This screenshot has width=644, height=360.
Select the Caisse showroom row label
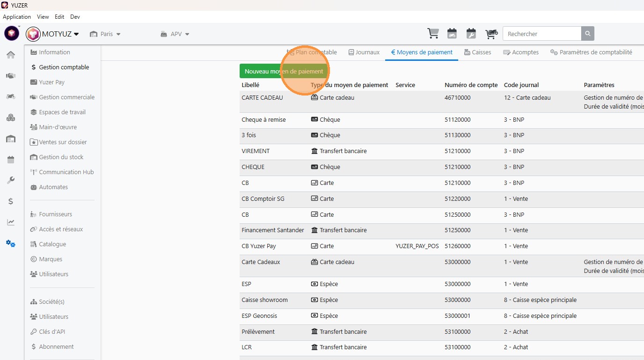tap(264, 300)
